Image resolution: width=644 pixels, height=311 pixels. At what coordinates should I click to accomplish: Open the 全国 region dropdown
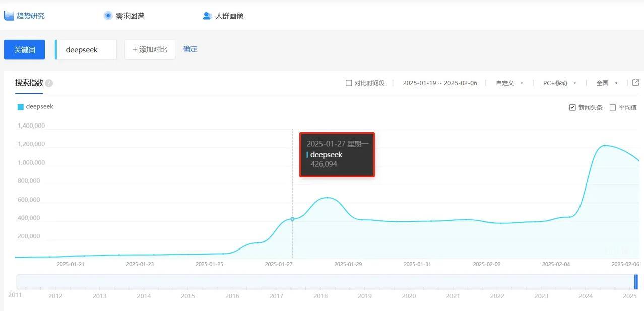pos(606,83)
